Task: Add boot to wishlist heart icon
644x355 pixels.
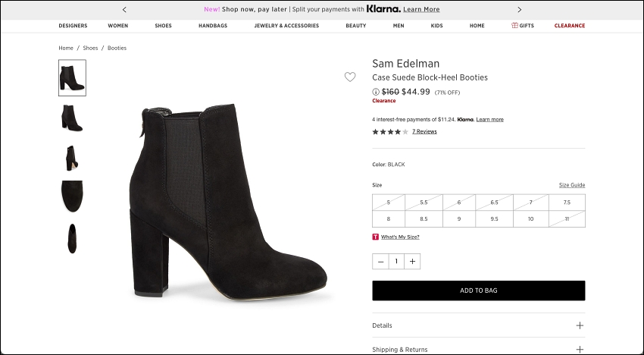Action: [350, 77]
